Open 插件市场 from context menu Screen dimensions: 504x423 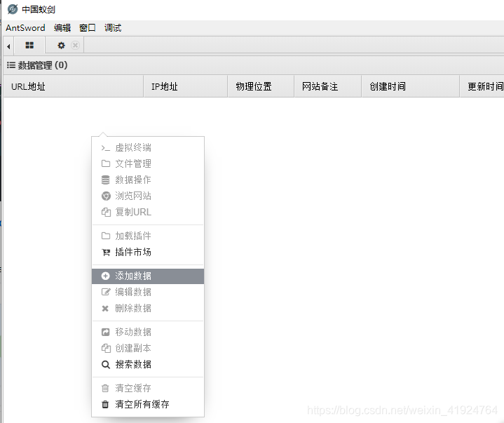148,253
